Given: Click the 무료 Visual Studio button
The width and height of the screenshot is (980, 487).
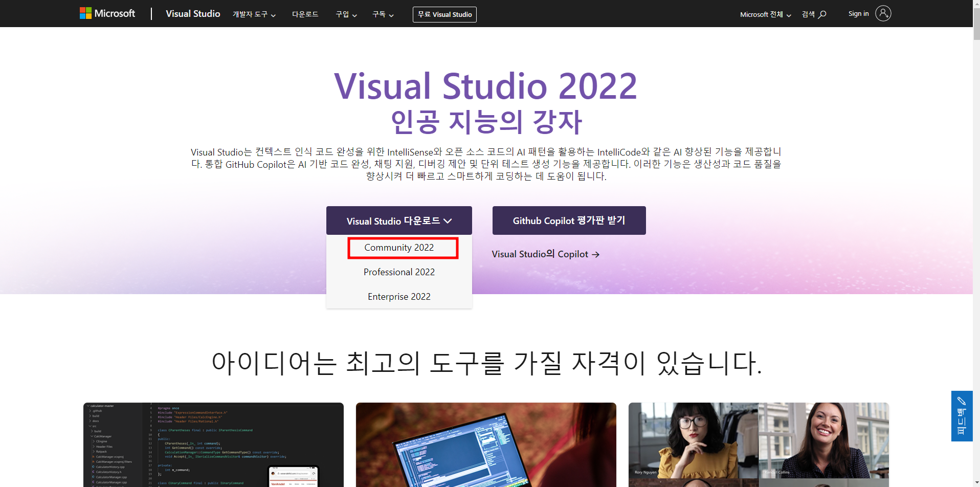Looking at the screenshot, I should click(444, 14).
